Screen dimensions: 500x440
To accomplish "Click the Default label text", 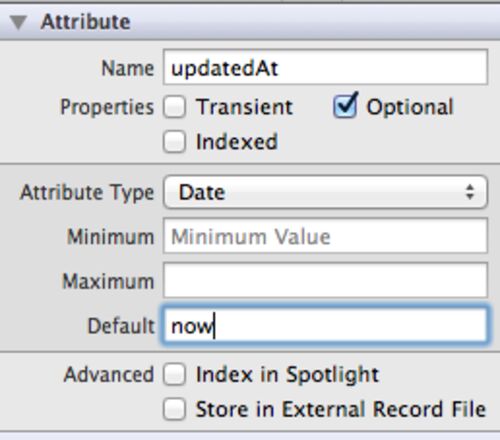I will pyautogui.click(x=121, y=326).
